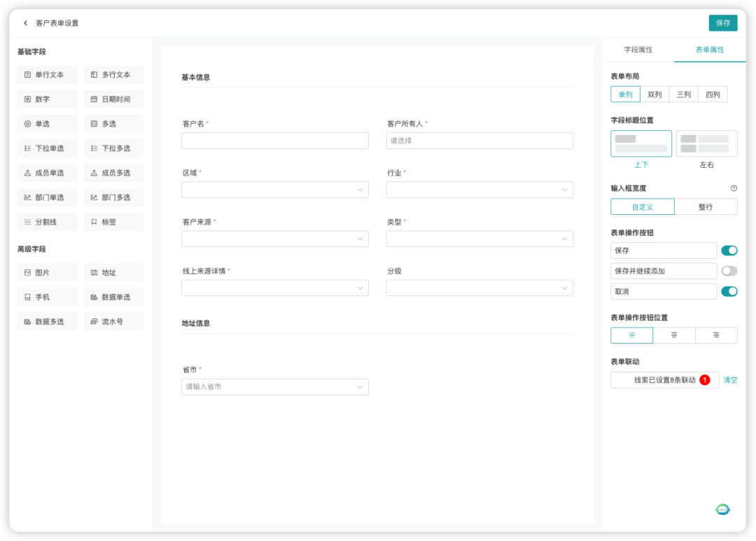Open the 省市 dropdown under 地址信息

point(274,386)
